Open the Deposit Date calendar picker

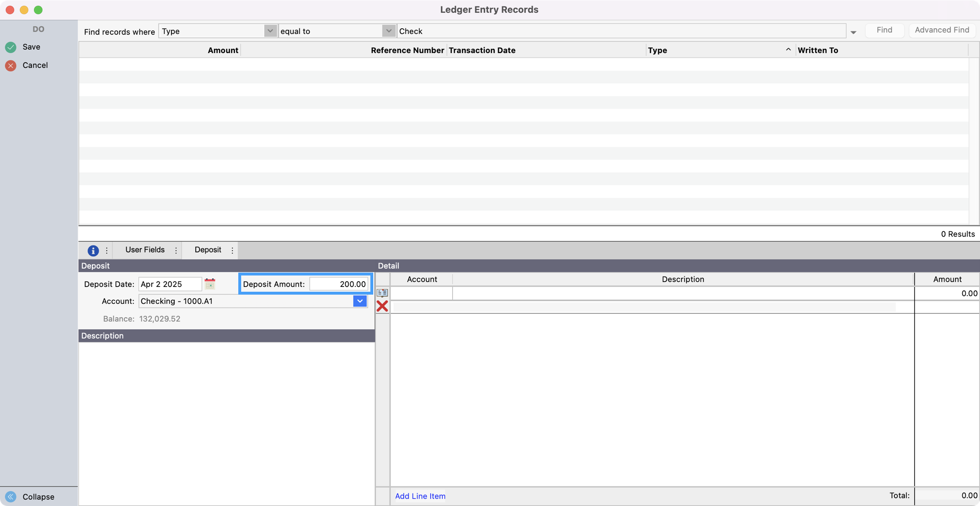(210, 284)
